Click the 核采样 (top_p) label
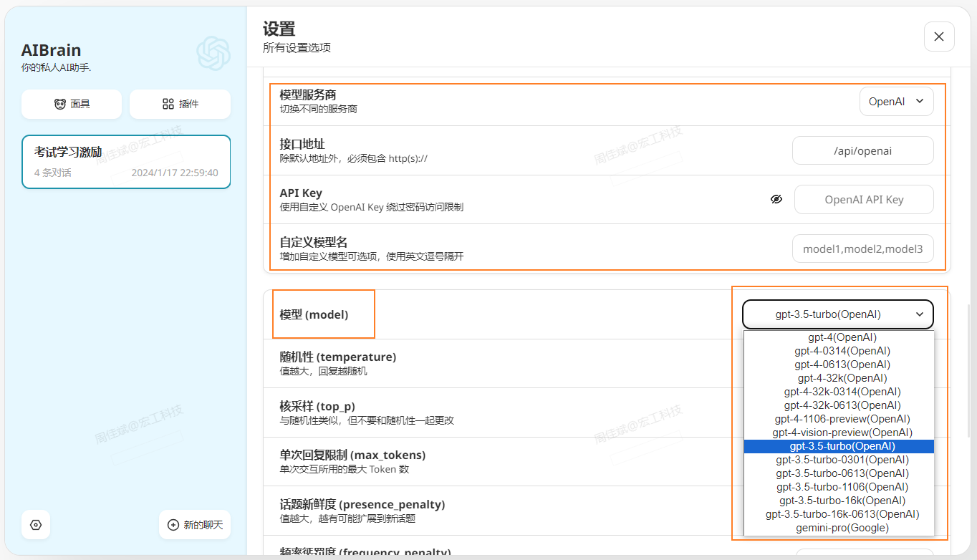Viewport: 977px width, 560px height. tap(317, 406)
